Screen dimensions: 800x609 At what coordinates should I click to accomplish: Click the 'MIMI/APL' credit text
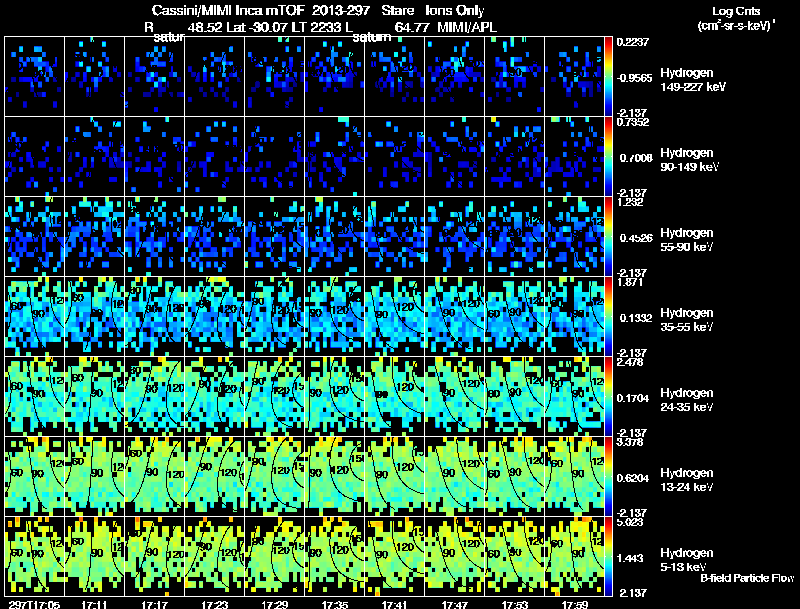point(467,27)
